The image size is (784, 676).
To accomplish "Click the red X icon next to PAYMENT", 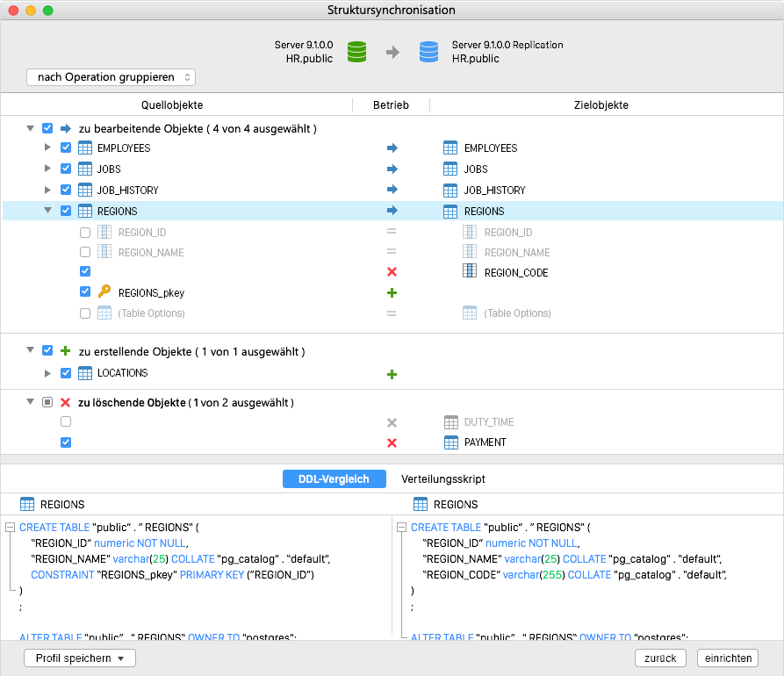I will point(392,442).
